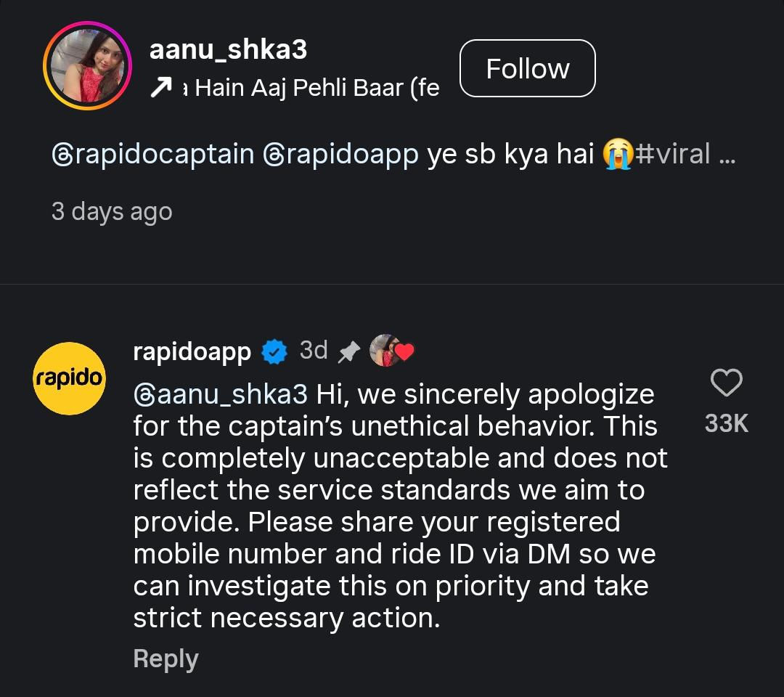View the 33K likes count
784x697 pixels.
tap(726, 423)
